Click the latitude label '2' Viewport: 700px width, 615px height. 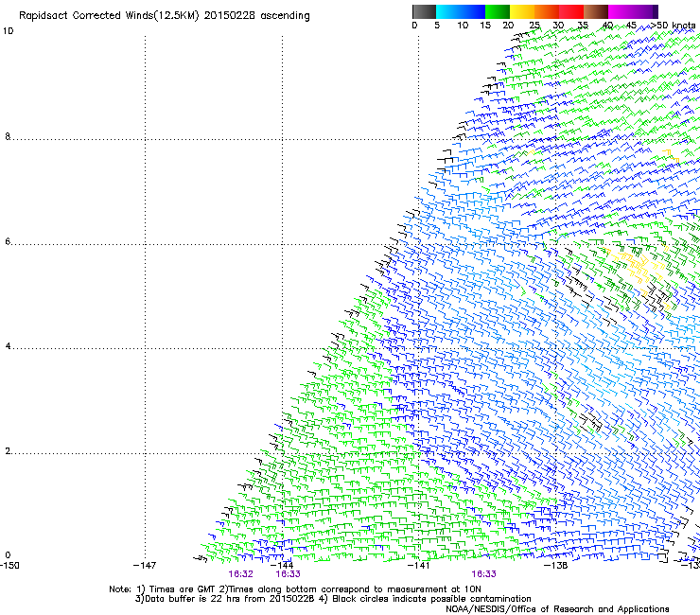pyautogui.click(x=8, y=451)
